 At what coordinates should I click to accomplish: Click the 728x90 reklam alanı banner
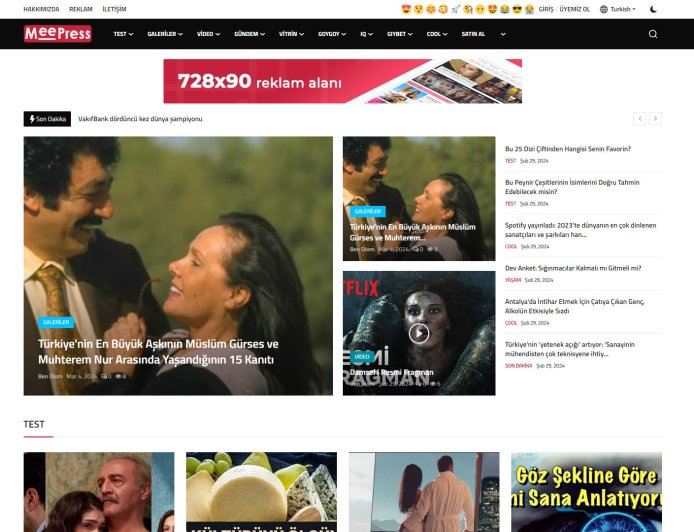343,81
